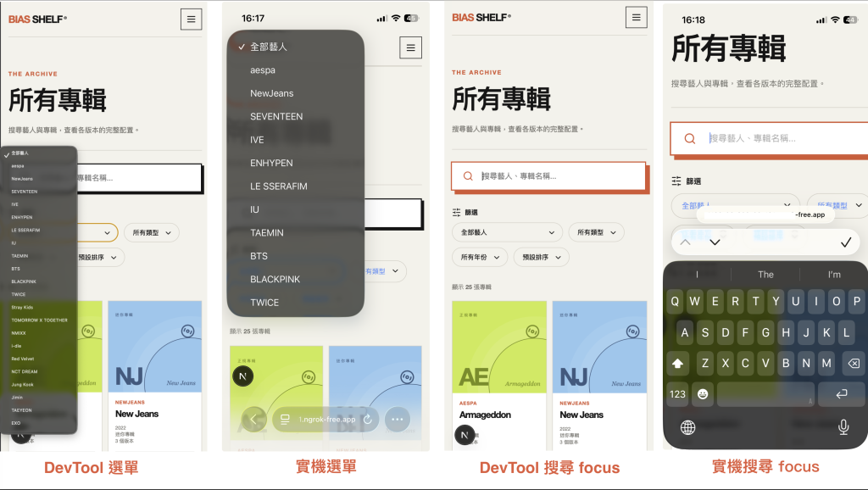Open Armageddon album card in DevTool 搜尋 focus
Screen dimensions: 868x490
(499, 376)
